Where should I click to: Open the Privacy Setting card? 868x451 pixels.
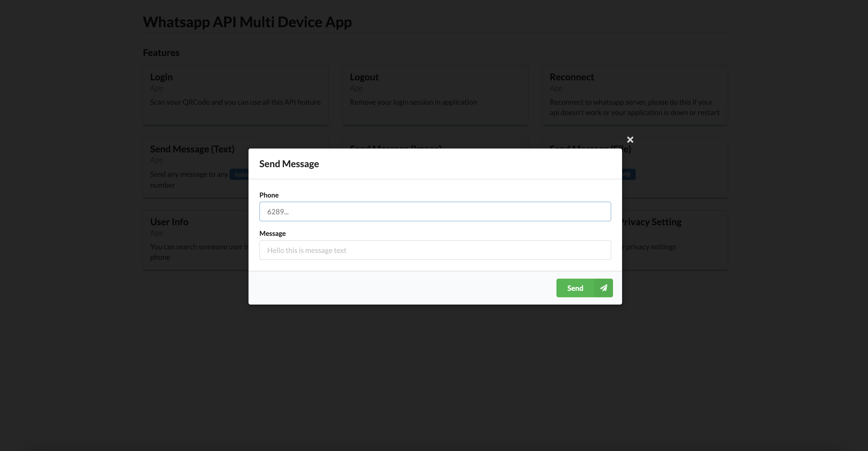[675, 240]
